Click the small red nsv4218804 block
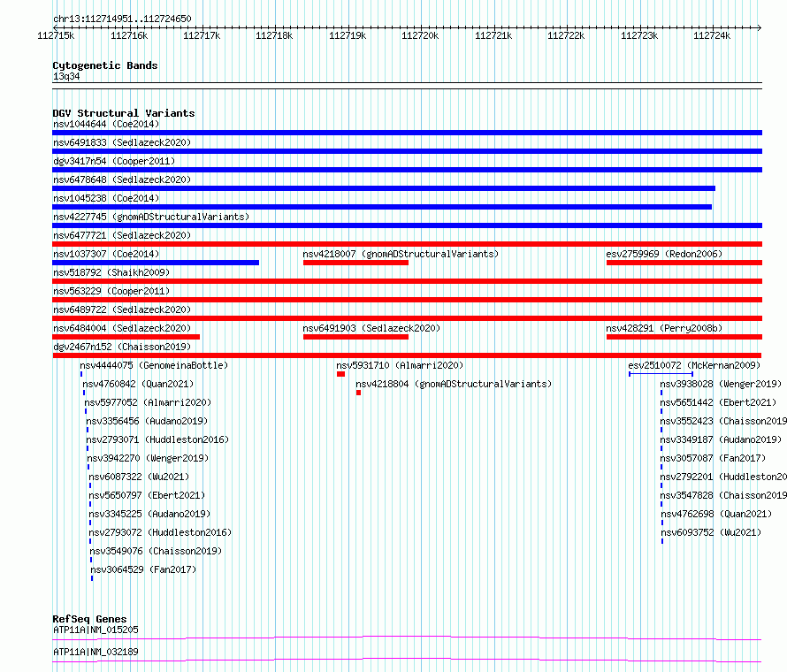Image resolution: width=787 pixels, height=672 pixels. (358, 393)
